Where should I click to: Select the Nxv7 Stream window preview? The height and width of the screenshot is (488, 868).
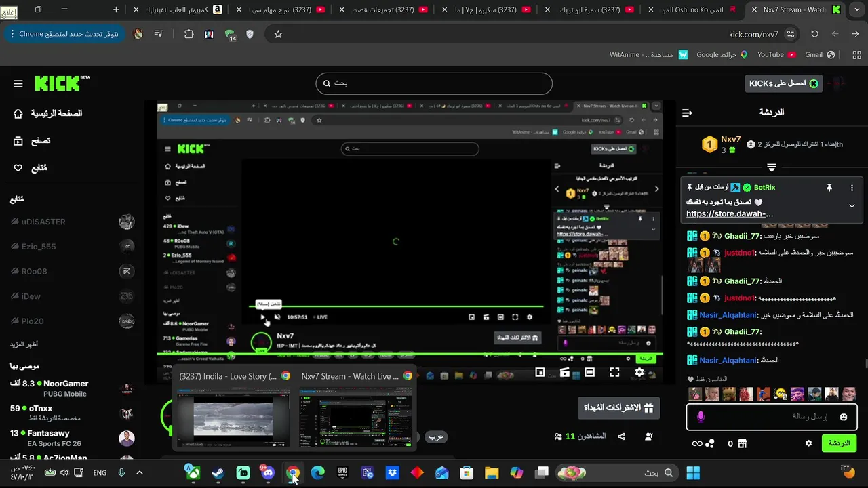[x=356, y=408]
